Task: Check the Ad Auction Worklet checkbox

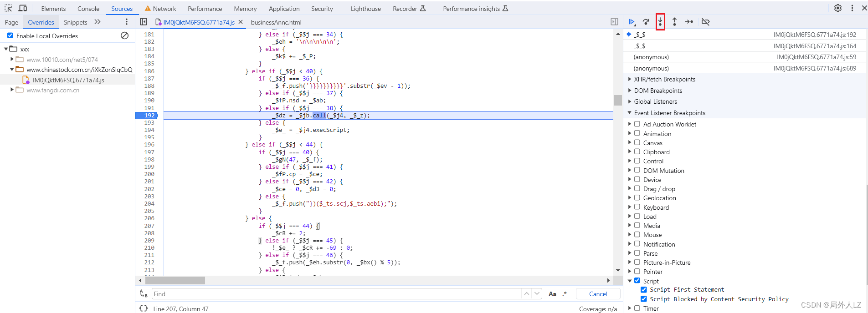Action: pyautogui.click(x=637, y=124)
